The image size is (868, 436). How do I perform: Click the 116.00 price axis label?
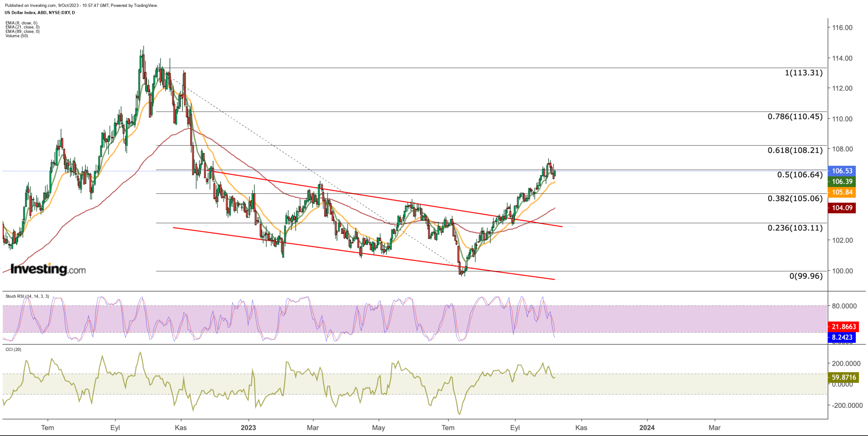pyautogui.click(x=842, y=27)
